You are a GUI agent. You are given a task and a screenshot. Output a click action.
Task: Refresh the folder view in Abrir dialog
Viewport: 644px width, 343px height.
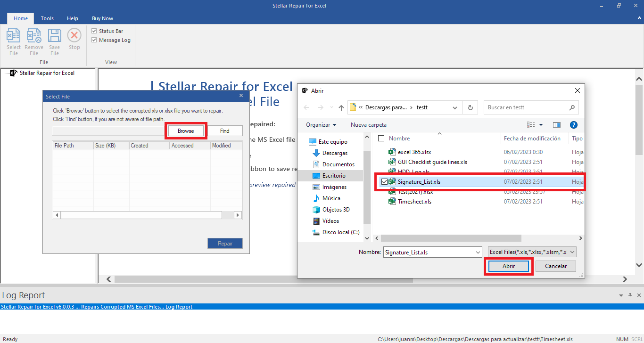(x=470, y=107)
